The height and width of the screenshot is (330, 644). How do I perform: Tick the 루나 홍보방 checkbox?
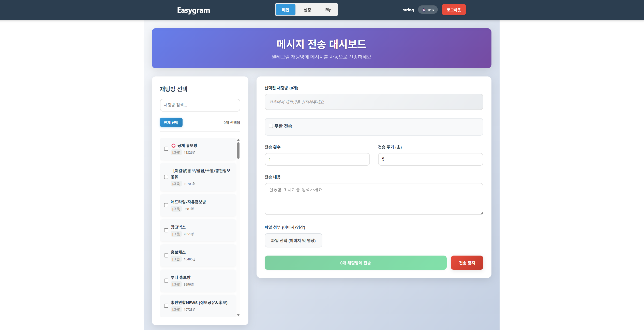click(166, 281)
